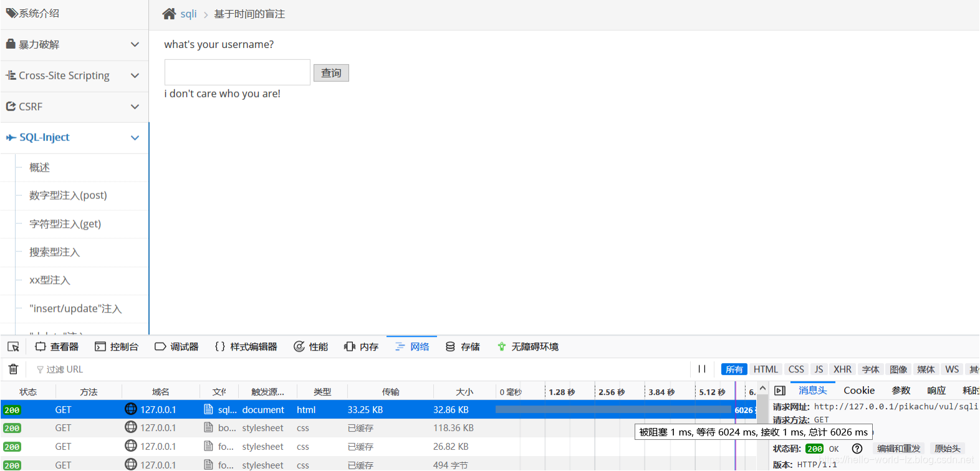Image resolution: width=980 pixels, height=471 pixels.
Task: Click the trash icon to clear network log
Action: pos(13,369)
